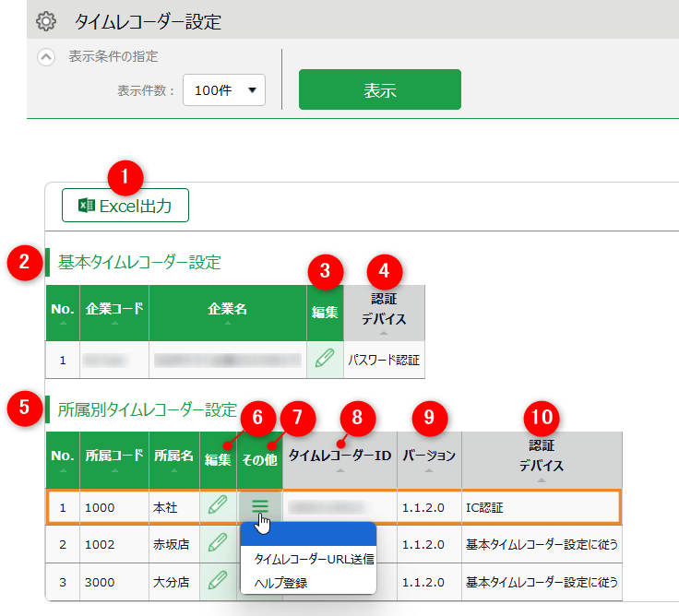Screen dimensions: 679x616
Task: Open the その他 hamburger menu for 本社
Action: (x=260, y=506)
